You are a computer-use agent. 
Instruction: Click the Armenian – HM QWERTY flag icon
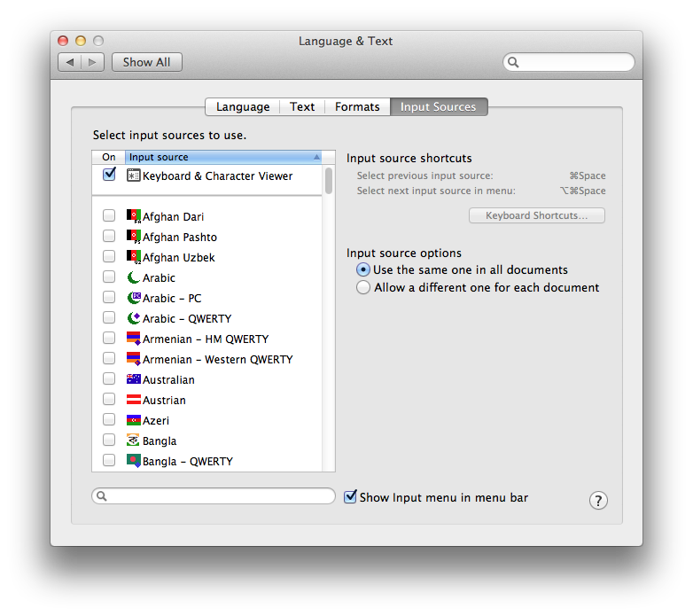pyautogui.click(x=134, y=339)
